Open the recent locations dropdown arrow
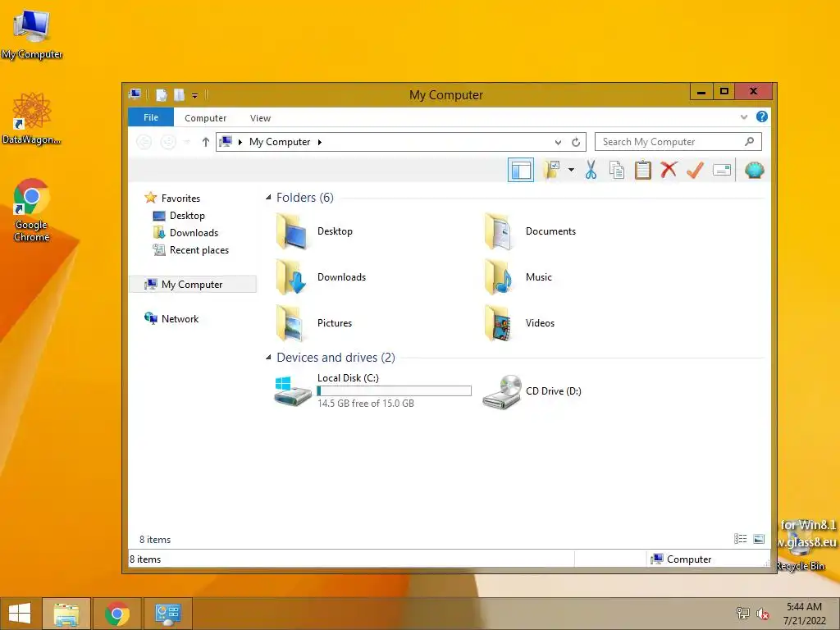840x630 pixels. coord(187,142)
